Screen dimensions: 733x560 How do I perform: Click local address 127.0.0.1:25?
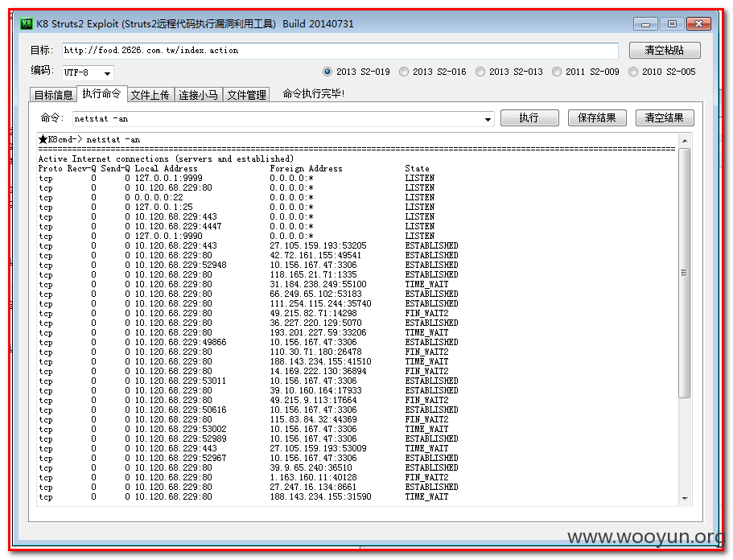point(163,207)
